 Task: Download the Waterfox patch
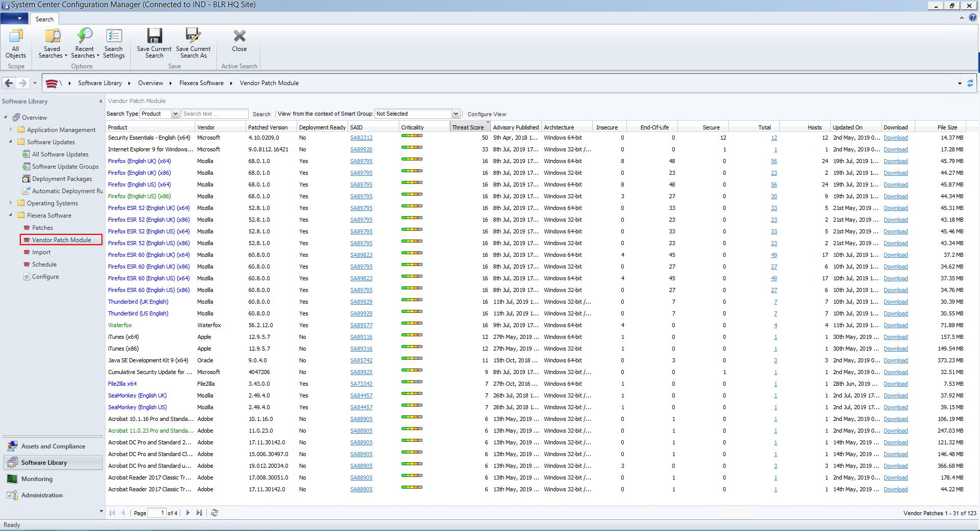[895, 325]
